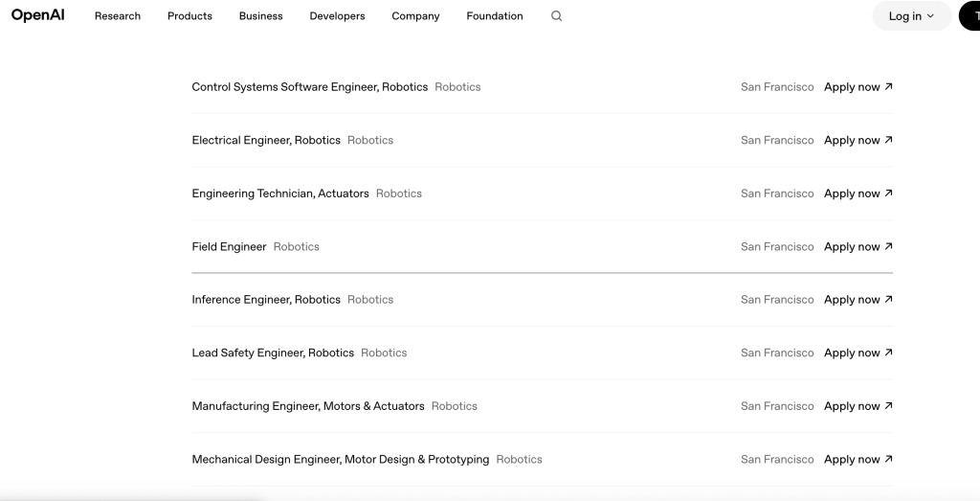Open the Company menu

(x=415, y=16)
